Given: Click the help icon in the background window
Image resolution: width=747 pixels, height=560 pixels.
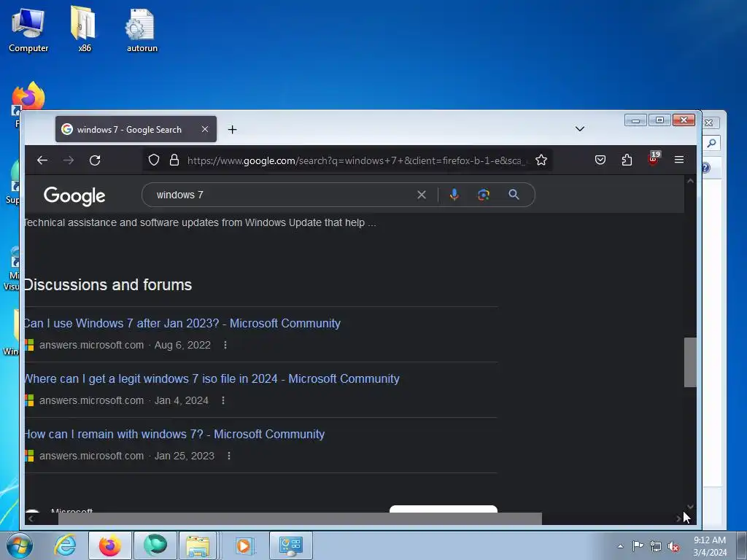Looking at the screenshot, I should 706,168.
